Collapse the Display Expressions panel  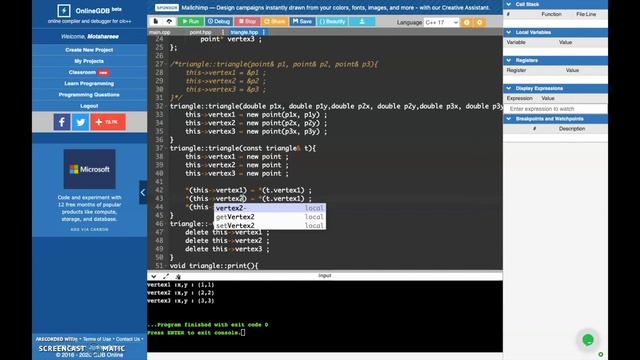(x=509, y=88)
